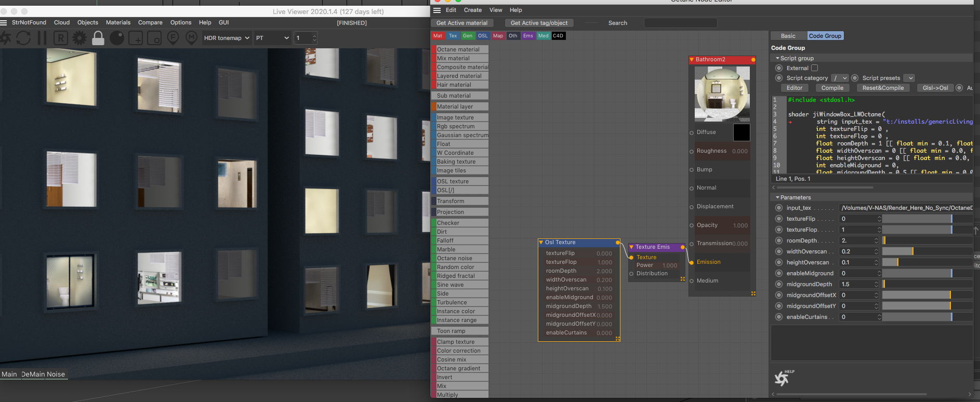Click the Reset&Compile button

[x=883, y=88]
